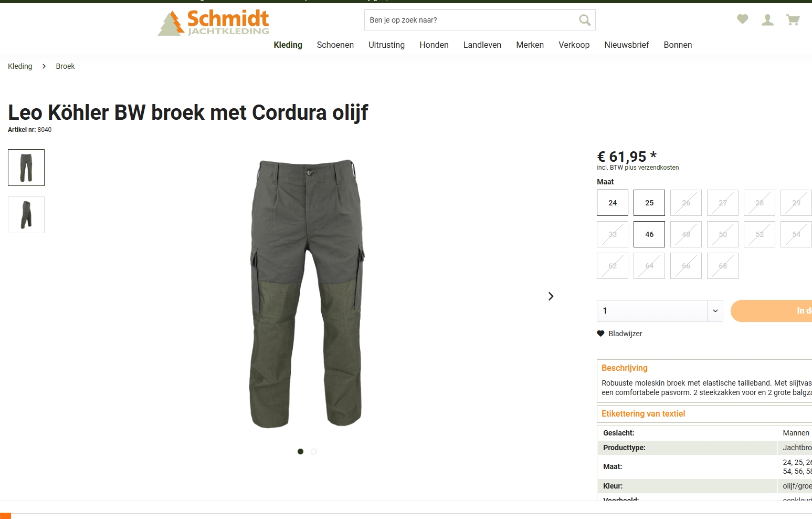812x519 pixels.
Task: Open the wishlist heart icon in header
Action: (x=742, y=19)
